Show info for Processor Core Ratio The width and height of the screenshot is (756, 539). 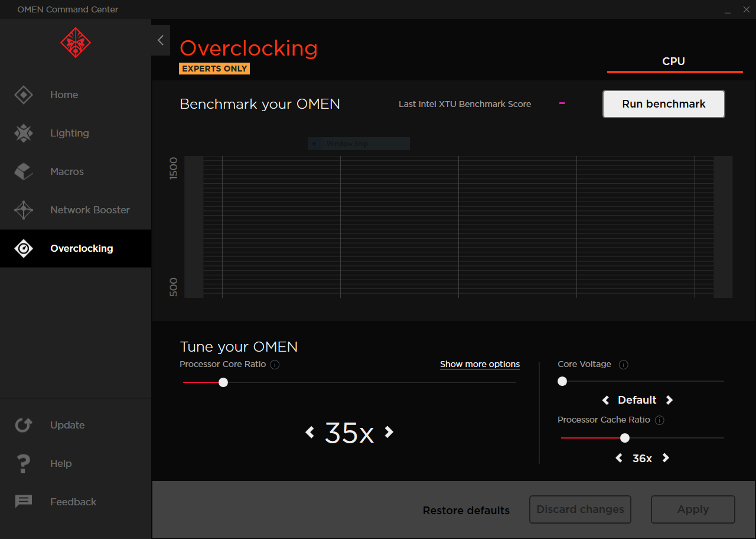275,365
